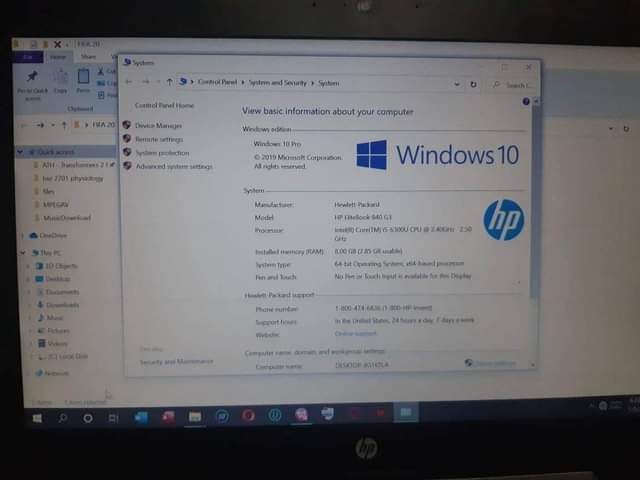Open the Online support website link

pyautogui.click(x=356, y=333)
